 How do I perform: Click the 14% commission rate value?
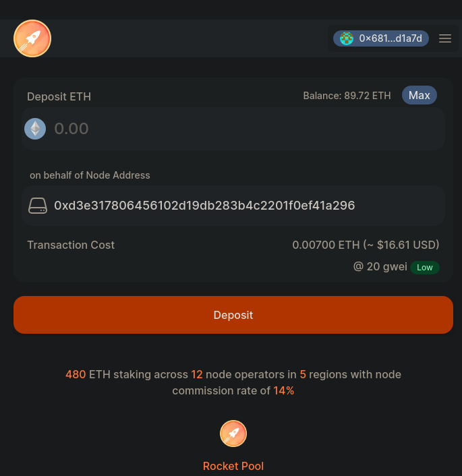point(284,390)
